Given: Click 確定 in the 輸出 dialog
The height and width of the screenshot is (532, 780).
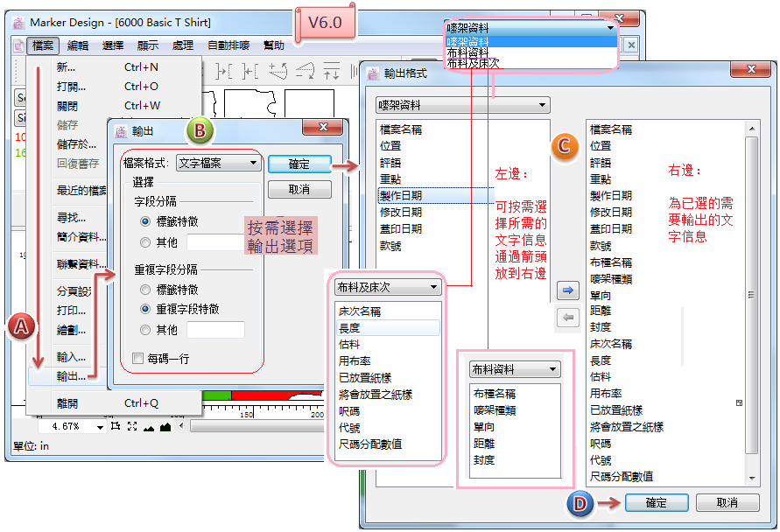Looking at the screenshot, I should pos(299,164).
